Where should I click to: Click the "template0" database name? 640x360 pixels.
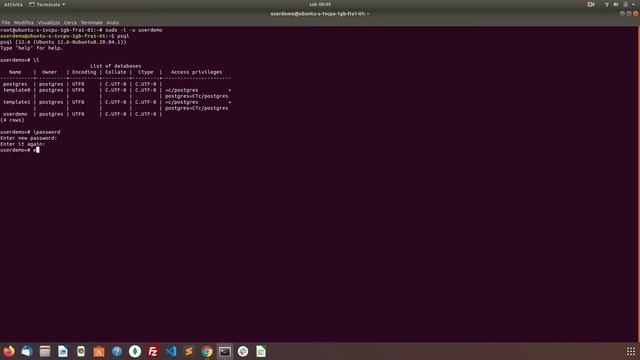click(x=16, y=90)
